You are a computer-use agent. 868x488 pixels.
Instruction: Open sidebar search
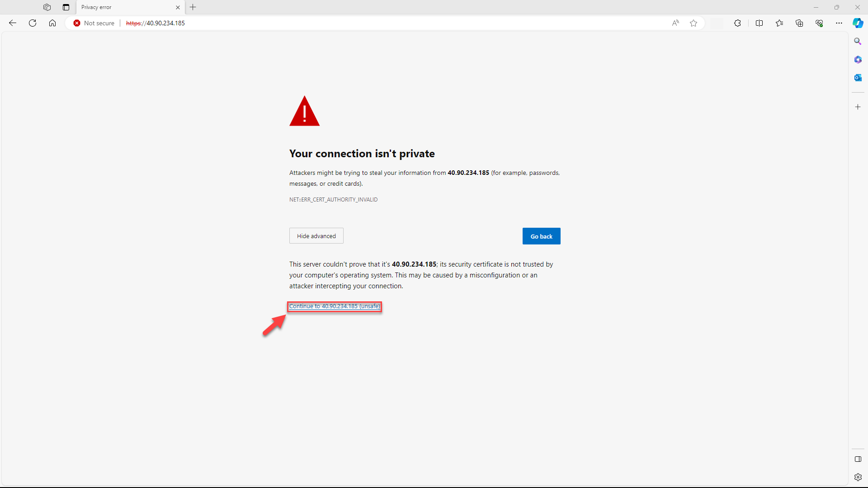(858, 41)
